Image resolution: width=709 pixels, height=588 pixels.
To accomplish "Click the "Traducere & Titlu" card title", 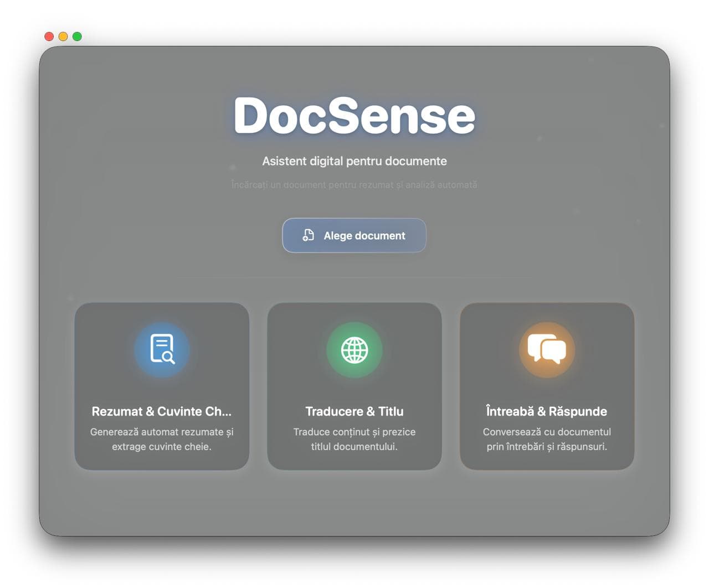I will (354, 411).
